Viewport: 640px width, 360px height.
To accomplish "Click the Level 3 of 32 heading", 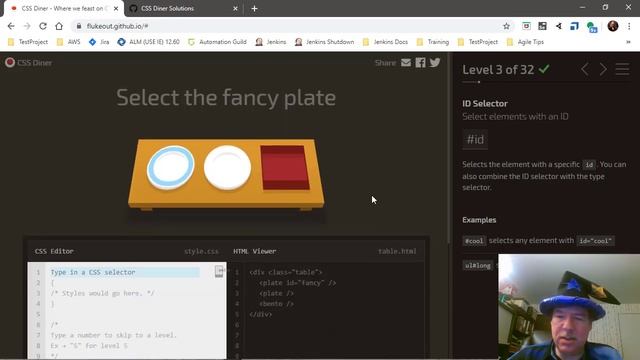I will click(498, 70).
